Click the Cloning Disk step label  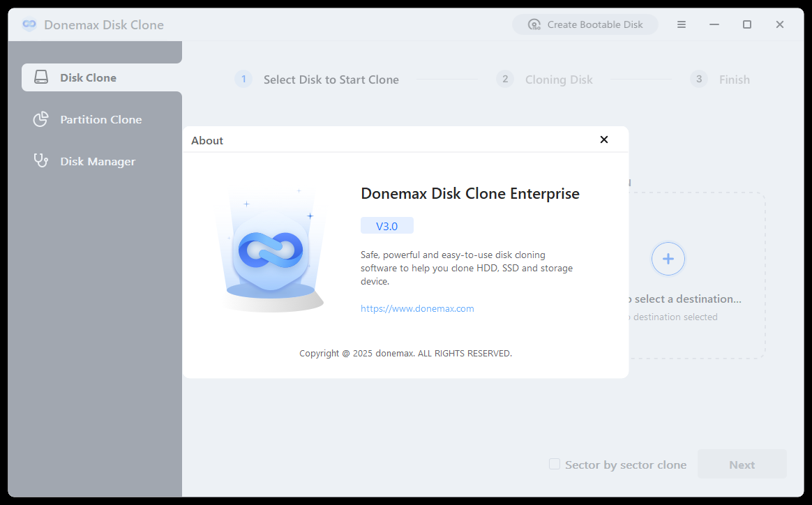click(559, 80)
